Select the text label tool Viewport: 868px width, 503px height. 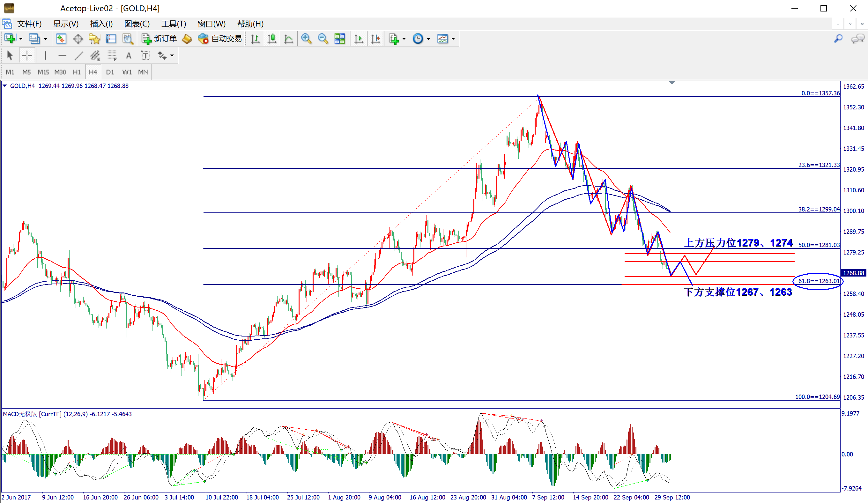click(x=145, y=55)
